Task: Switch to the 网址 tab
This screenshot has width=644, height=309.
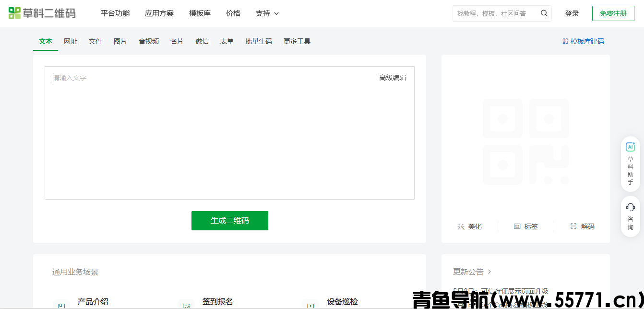Action: 71,41
